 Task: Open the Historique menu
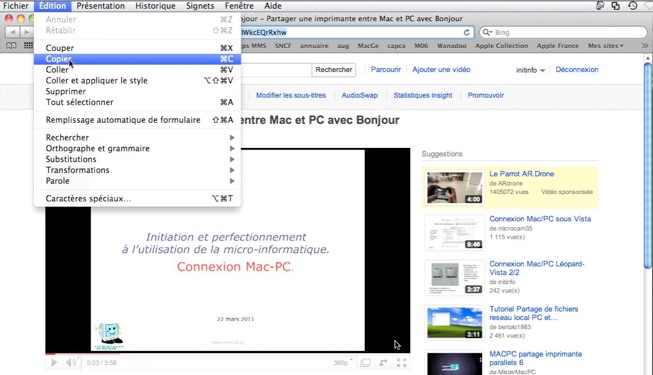coord(155,6)
